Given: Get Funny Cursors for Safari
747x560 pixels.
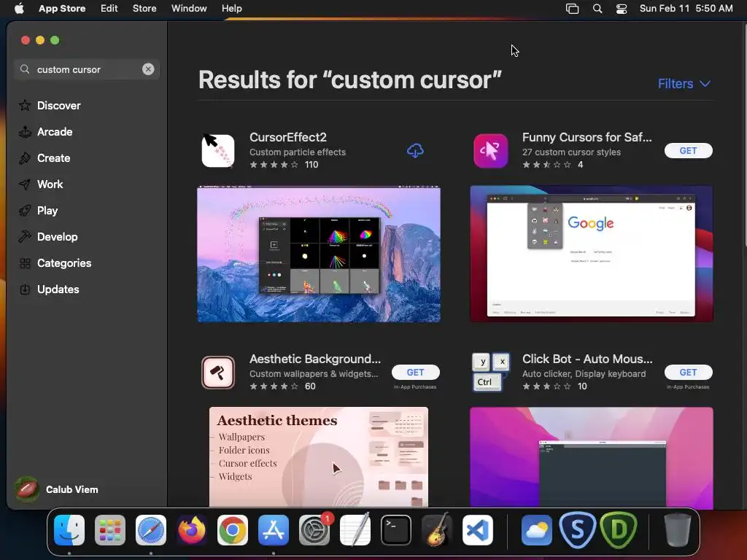Looking at the screenshot, I should (688, 150).
